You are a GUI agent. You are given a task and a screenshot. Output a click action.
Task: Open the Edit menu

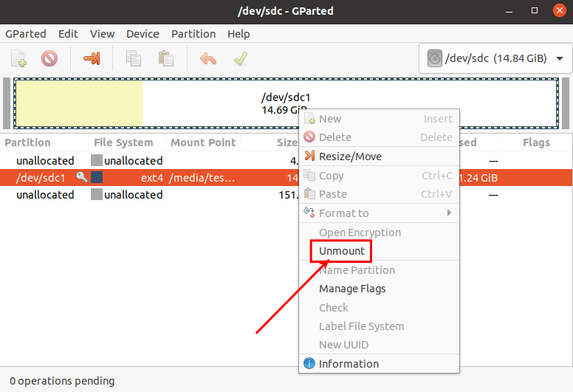point(68,34)
